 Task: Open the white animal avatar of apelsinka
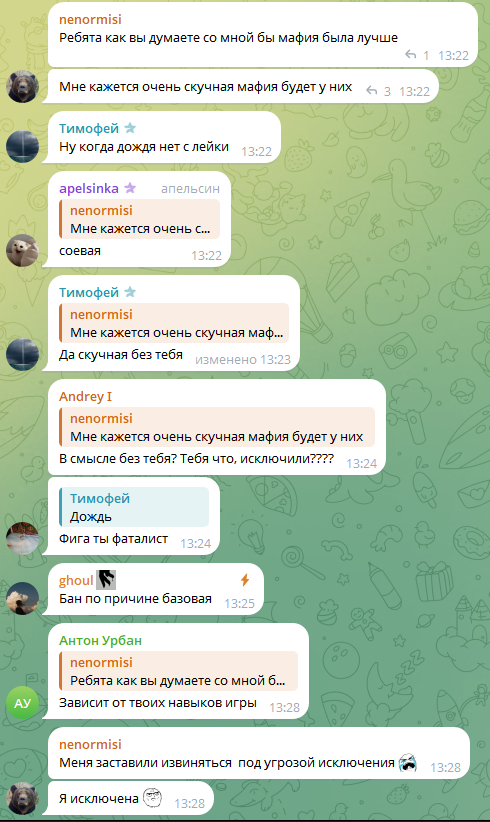pyautogui.click(x=22, y=251)
